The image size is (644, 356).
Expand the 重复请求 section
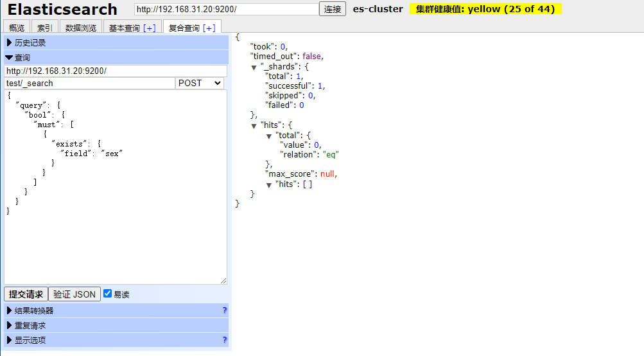coord(116,326)
